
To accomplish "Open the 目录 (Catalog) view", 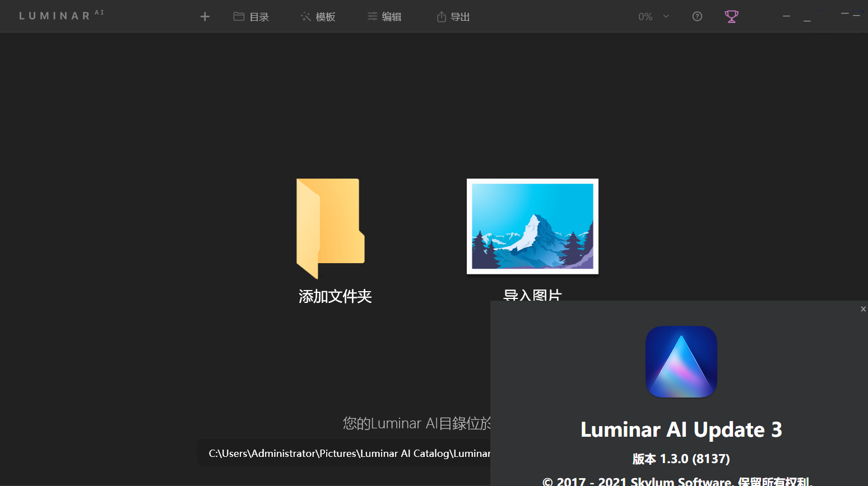I will [x=259, y=16].
